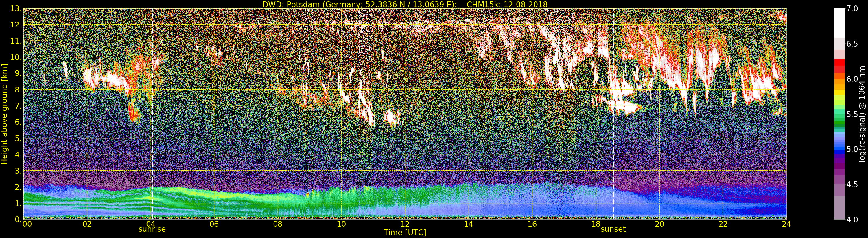Viewport: 868px width, 238px height.
Task: Click the y-axis tick label '6.'
Action: coord(18,122)
